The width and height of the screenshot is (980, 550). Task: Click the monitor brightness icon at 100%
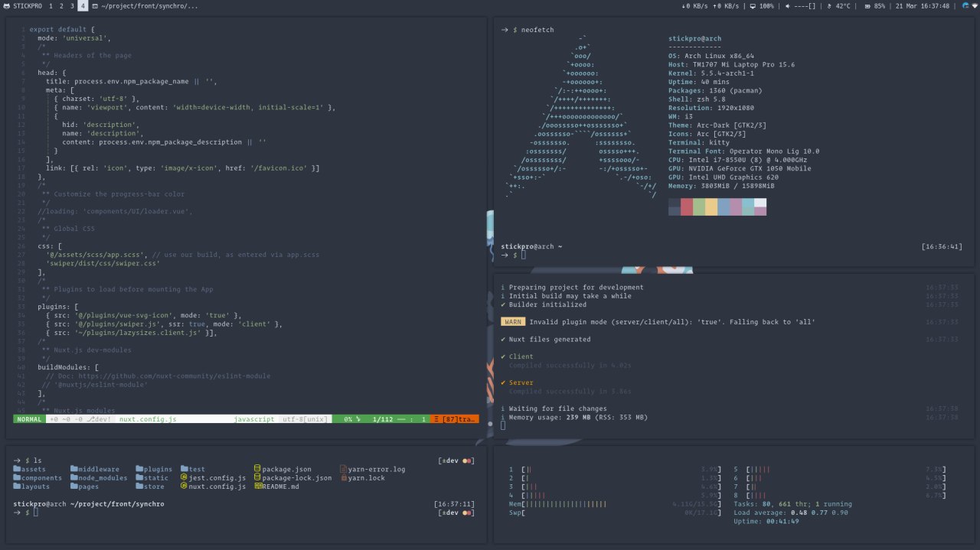pos(753,5)
